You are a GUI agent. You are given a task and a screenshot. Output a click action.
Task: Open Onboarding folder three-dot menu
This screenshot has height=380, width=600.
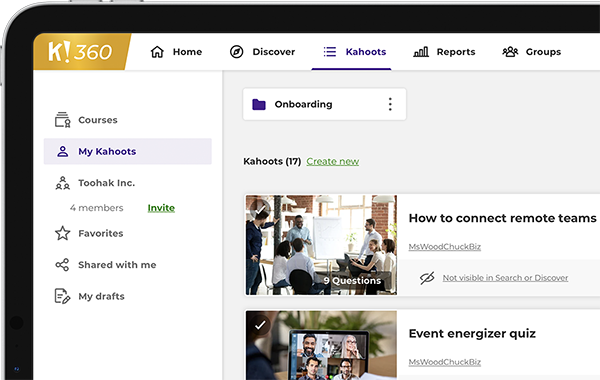(390, 104)
